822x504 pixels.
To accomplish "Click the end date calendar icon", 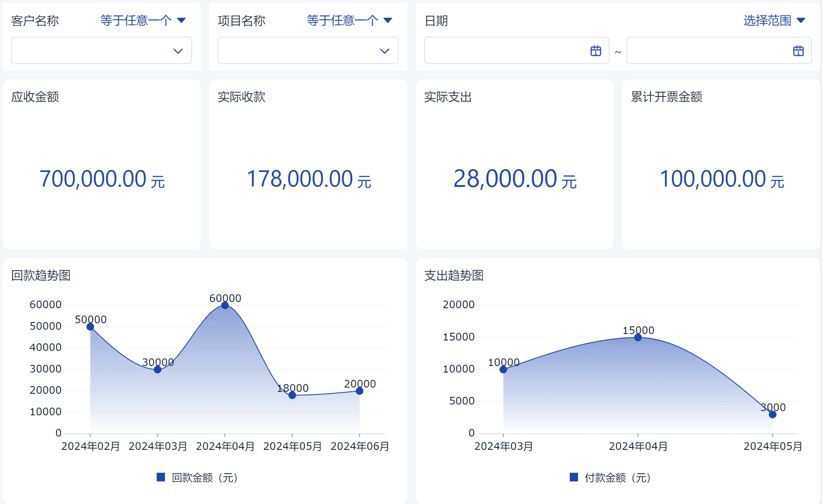I will [798, 51].
